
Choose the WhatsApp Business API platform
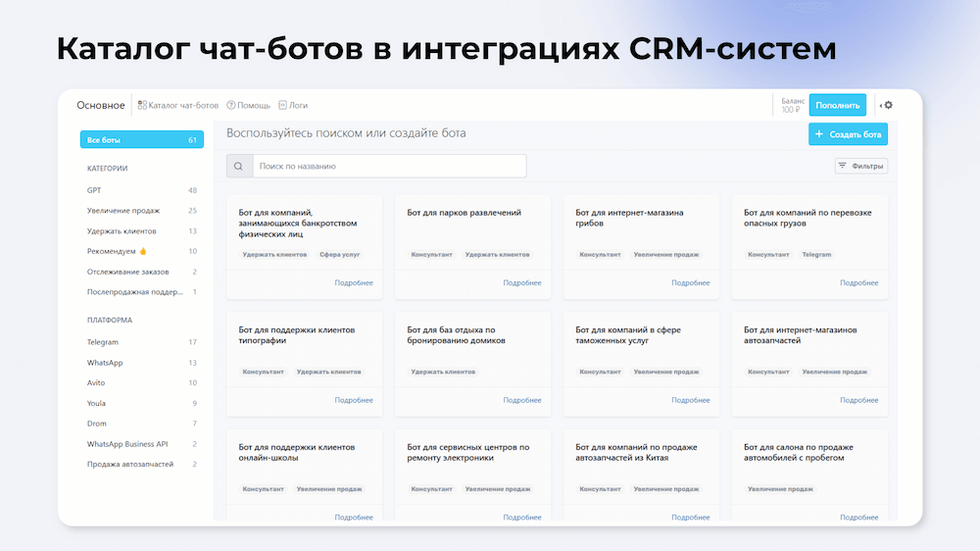127,444
